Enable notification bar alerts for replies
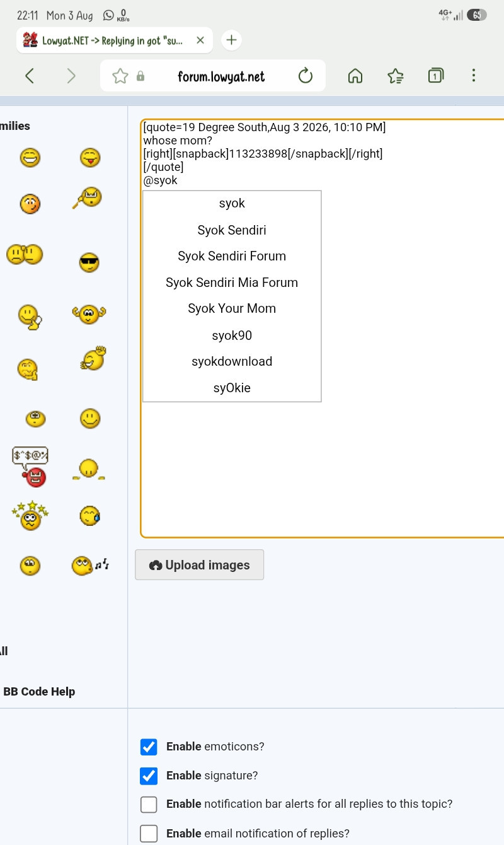This screenshot has width=504, height=845. [149, 805]
